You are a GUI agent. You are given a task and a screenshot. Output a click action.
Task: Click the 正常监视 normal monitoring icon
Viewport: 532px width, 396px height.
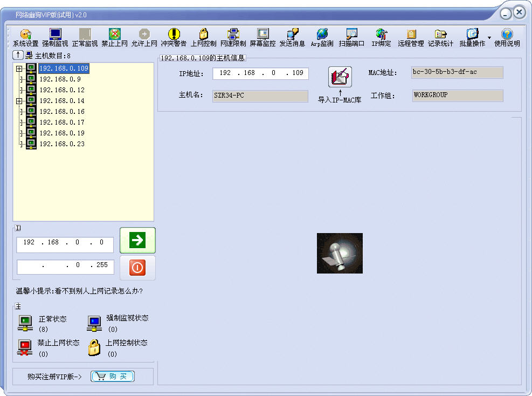click(84, 37)
